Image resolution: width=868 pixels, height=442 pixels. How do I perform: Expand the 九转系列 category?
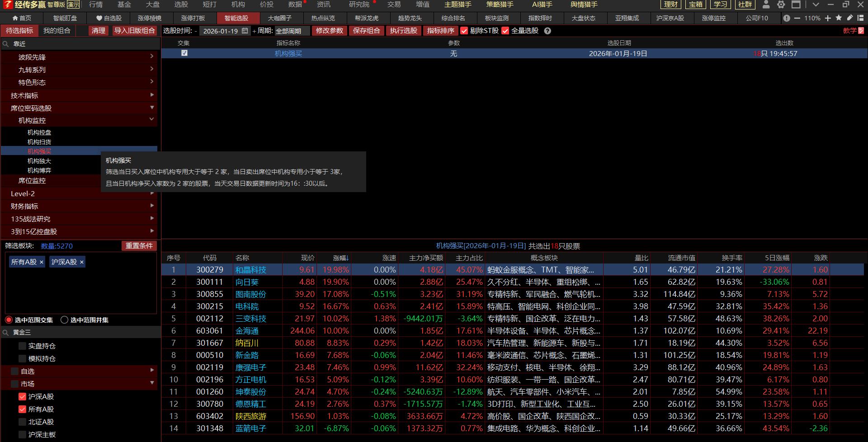point(152,69)
